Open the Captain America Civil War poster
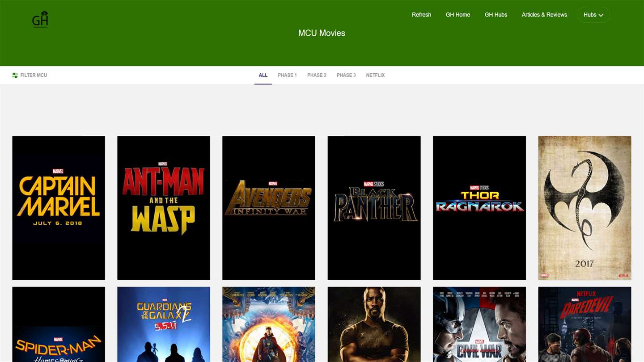Viewport: 644px width, 362px height. pyautogui.click(x=479, y=324)
